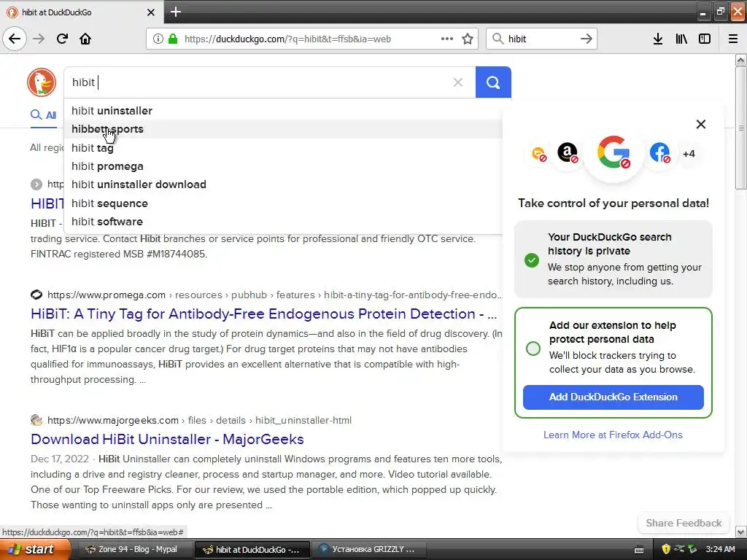Screen dimensions: 747x560
Task: Click the blue DuckDuckGo search button
Action: (493, 82)
